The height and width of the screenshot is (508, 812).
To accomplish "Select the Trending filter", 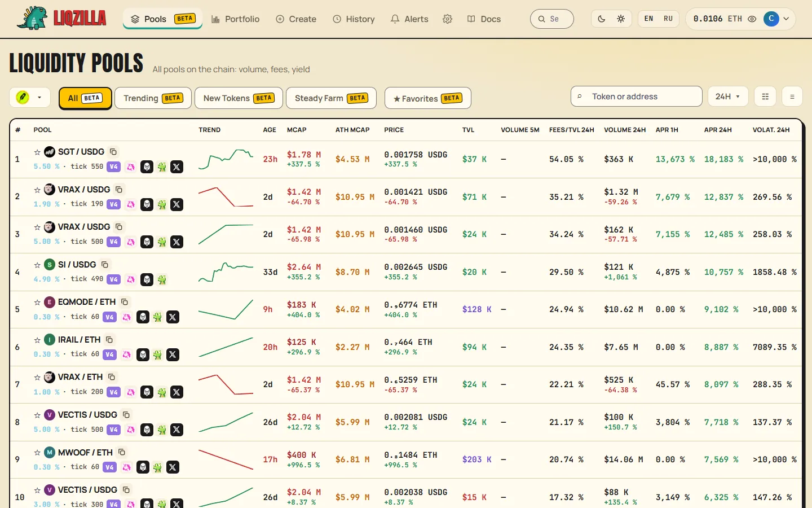I will point(153,98).
